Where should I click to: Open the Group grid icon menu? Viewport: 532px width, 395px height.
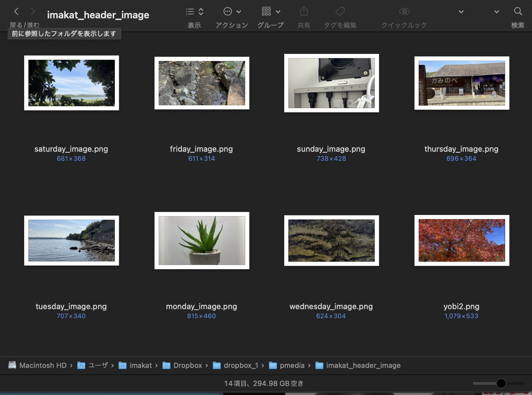coord(266,12)
